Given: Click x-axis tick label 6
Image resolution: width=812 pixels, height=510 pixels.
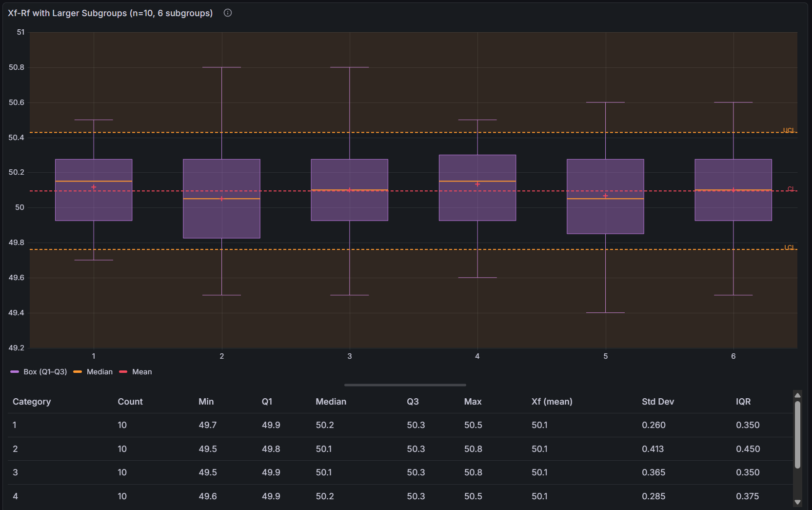Looking at the screenshot, I should tap(733, 356).
